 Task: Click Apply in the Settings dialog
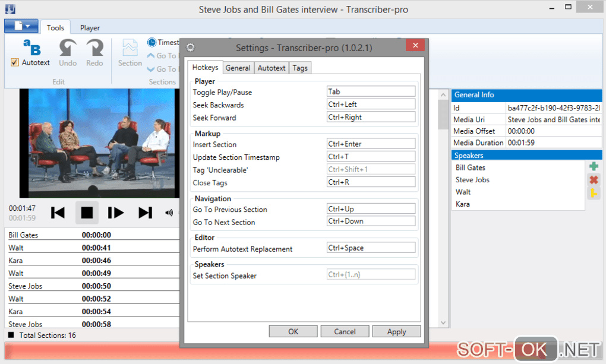[396, 331]
